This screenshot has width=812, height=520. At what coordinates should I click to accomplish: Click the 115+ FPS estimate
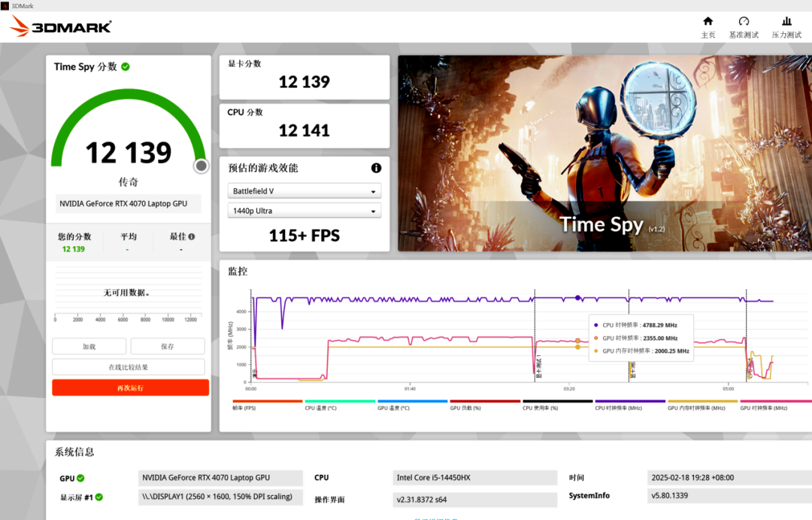click(x=304, y=236)
